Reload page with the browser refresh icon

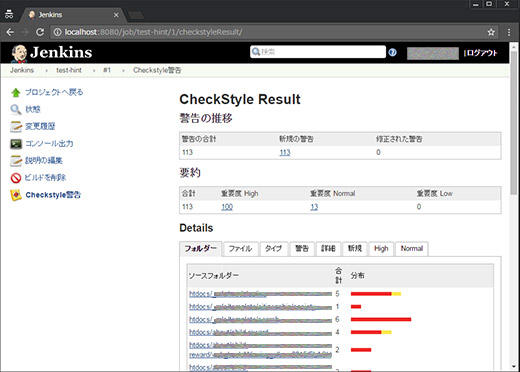[x=40, y=32]
